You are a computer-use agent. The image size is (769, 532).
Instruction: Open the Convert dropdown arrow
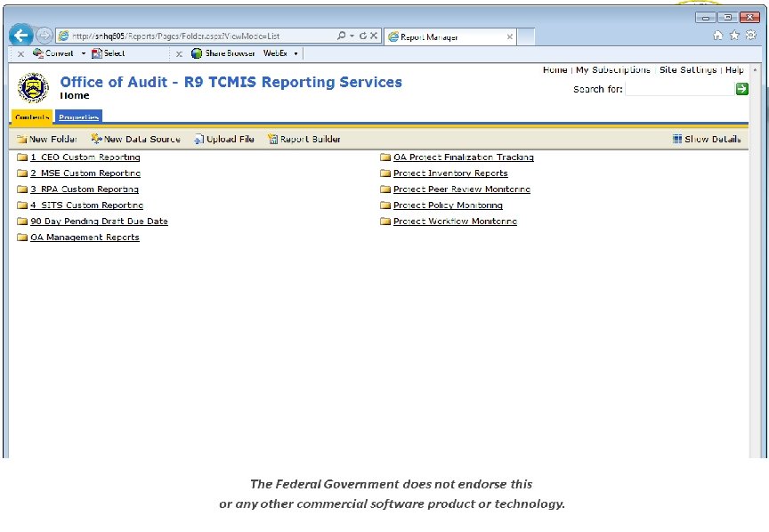click(84, 53)
